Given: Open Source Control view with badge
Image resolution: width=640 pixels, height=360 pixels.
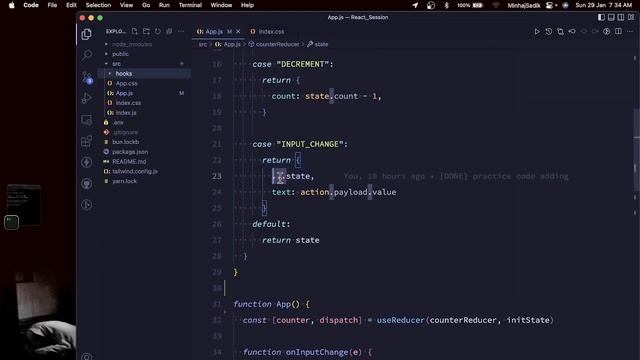Looking at the screenshot, I should point(87,77).
